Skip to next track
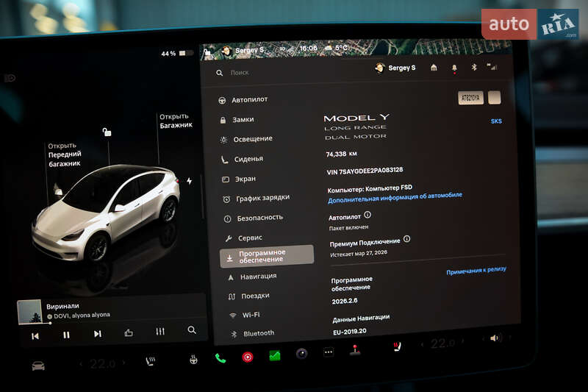Screen dimensions: 588x392 (x=98, y=334)
